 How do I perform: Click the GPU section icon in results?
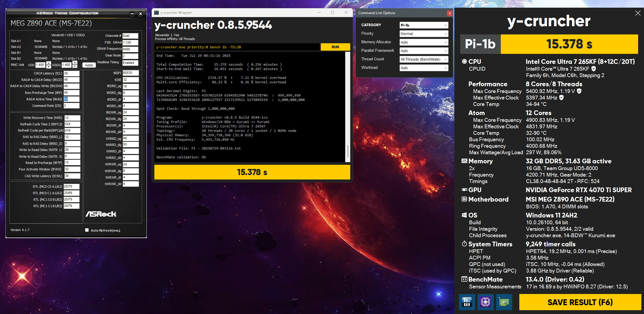(x=464, y=190)
